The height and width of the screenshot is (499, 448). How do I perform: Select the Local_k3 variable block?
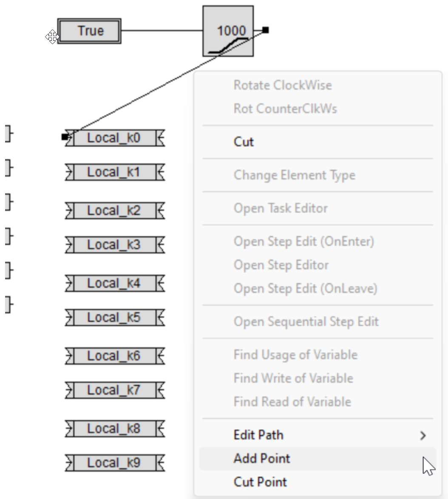pos(115,245)
